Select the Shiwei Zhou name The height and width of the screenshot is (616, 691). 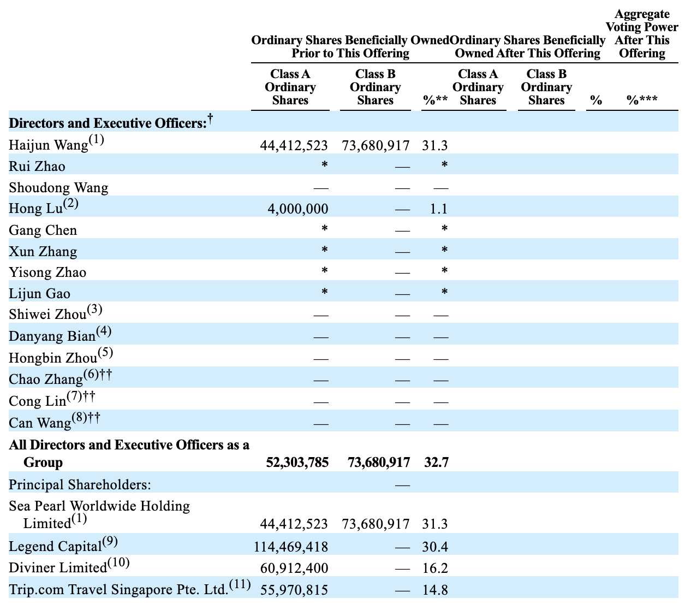tap(48, 315)
